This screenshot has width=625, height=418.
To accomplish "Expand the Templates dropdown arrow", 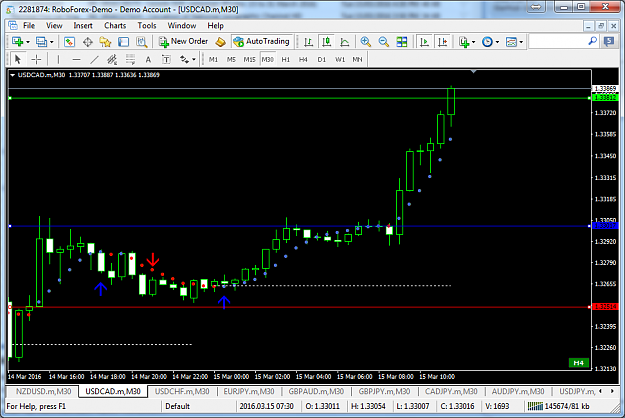I will click(x=521, y=42).
